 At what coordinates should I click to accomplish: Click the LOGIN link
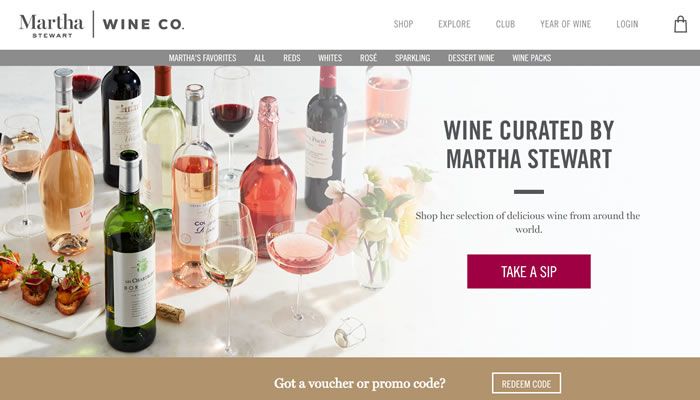pos(627,24)
